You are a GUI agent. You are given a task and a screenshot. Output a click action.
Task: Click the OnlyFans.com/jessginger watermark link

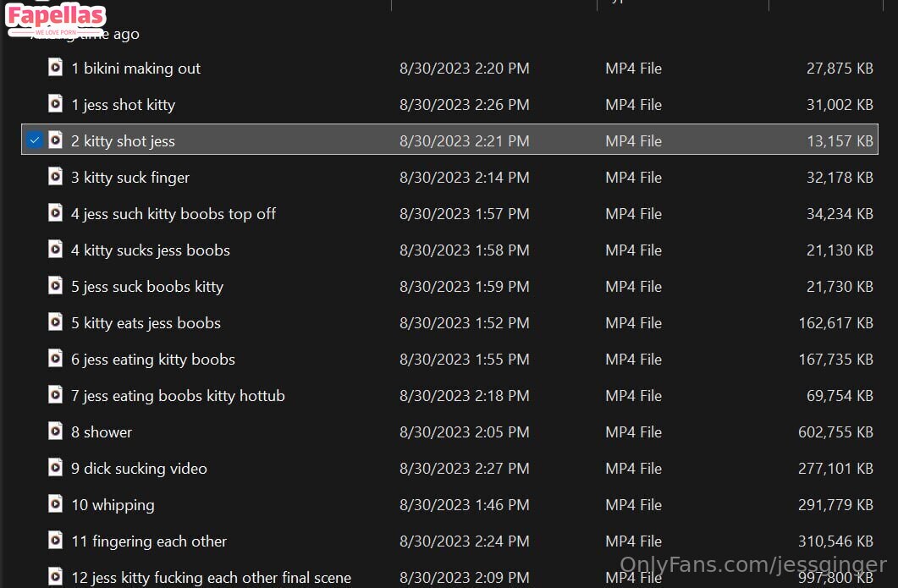[x=753, y=564]
